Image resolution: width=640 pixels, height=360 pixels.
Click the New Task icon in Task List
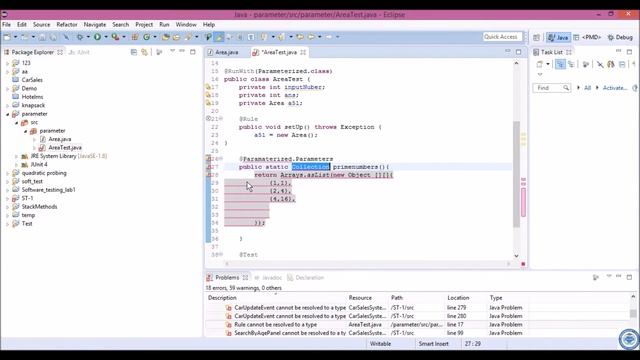(x=540, y=64)
